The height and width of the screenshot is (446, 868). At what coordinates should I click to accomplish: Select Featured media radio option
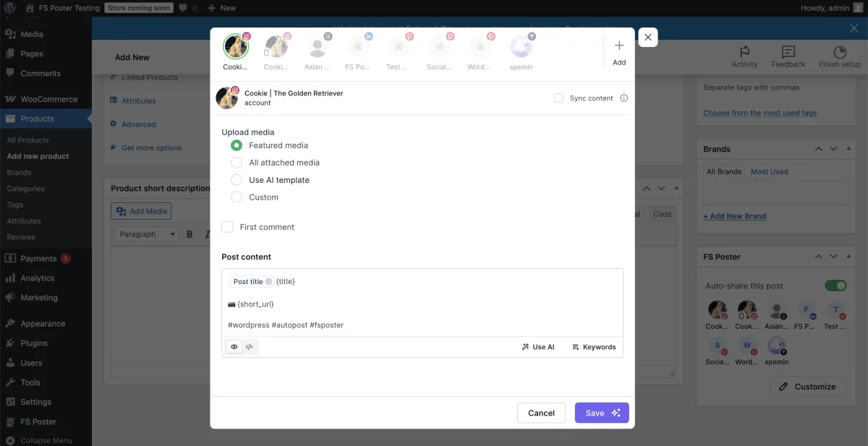click(236, 145)
